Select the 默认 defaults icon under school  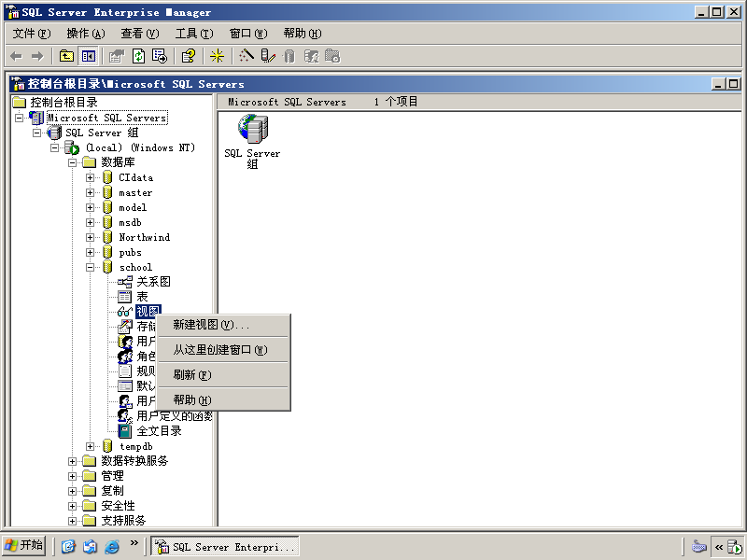click(x=125, y=385)
